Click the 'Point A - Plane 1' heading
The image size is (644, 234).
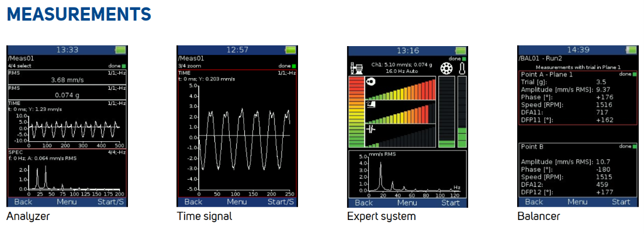click(x=546, y=75)
